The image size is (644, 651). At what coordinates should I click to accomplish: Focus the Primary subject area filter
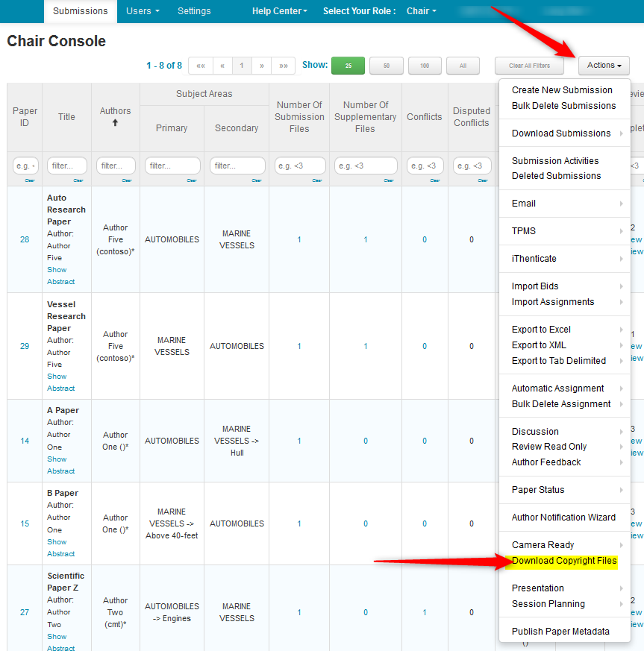[172, 166]
